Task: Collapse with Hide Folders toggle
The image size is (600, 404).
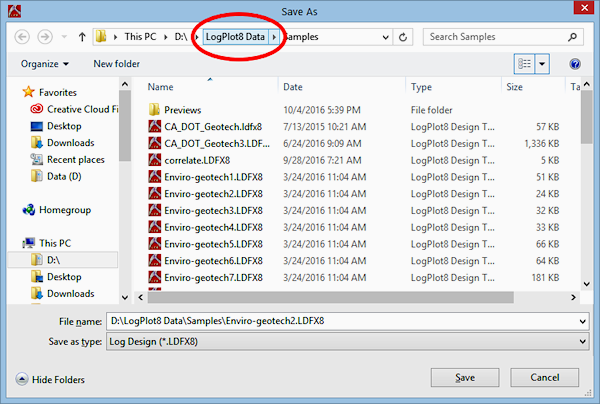Action: (x=50, y=379)
